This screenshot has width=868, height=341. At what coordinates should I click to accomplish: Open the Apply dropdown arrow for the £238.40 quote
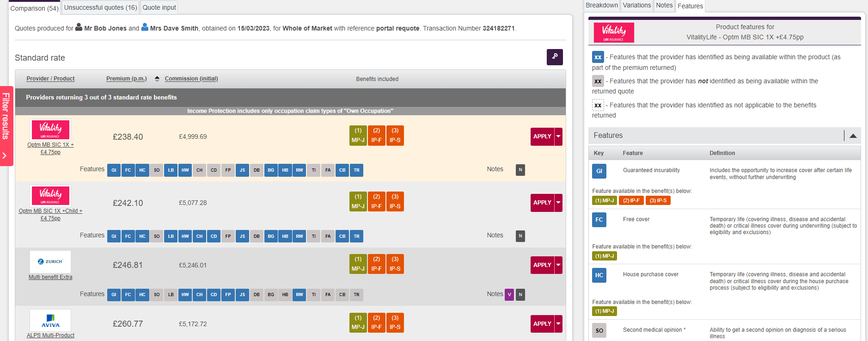coord(558,136)
